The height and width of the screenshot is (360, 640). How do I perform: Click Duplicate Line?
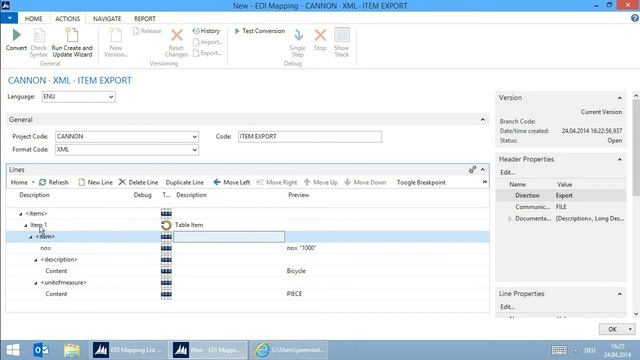[x=184, y=182]
